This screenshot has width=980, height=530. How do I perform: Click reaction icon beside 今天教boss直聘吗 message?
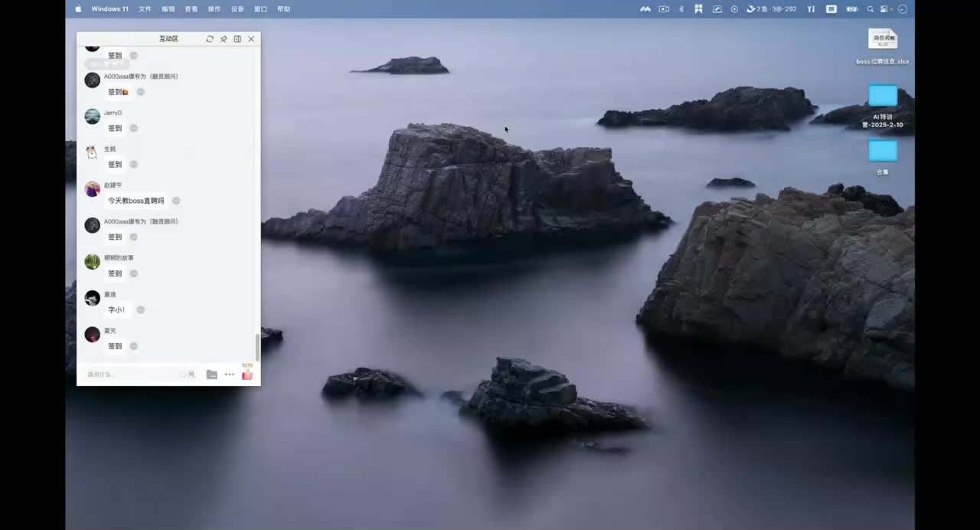coord(176,201)
